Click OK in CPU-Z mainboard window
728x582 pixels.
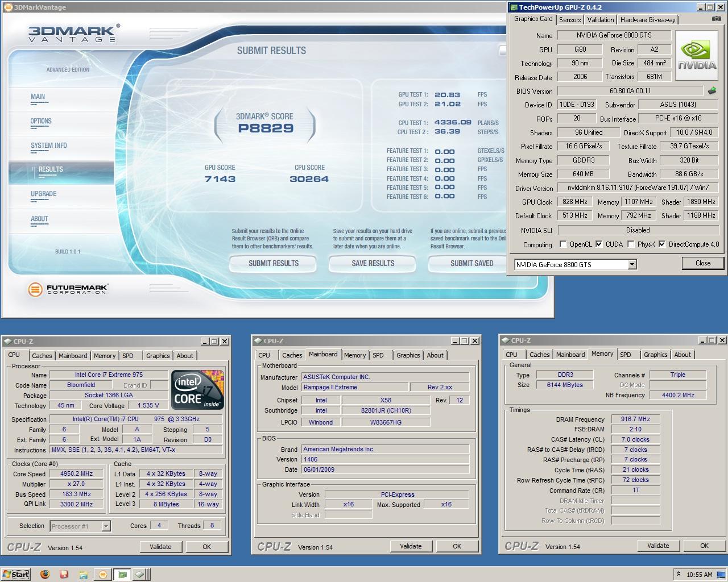click(x=457, y=546)
